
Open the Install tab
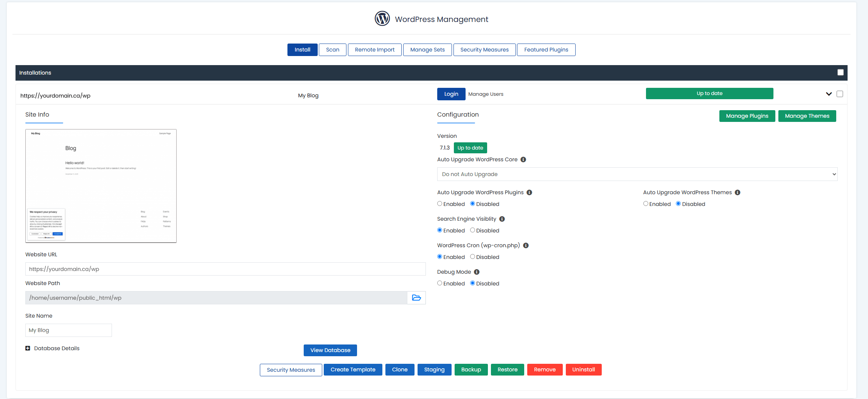pyautogui.click(x=302, y=50)
